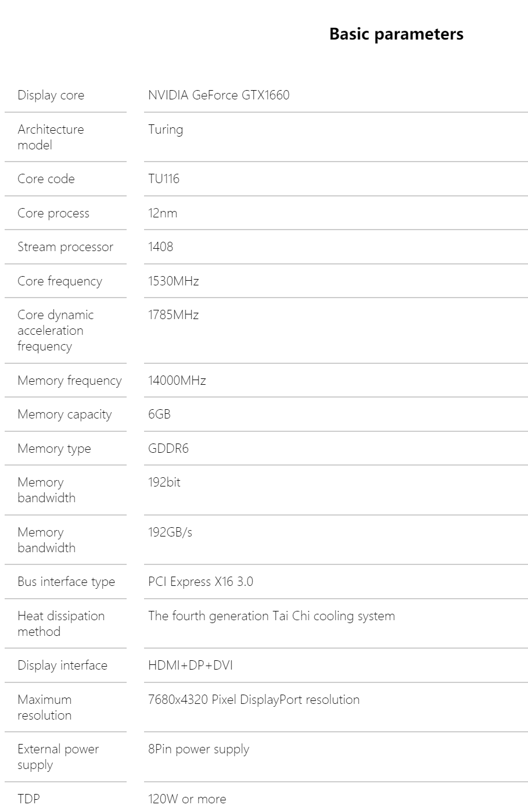The width and height of the screenshot is (528, 812).
Task: Select the "PCI Express X16 3.0" text
Action: click(200, 582)
